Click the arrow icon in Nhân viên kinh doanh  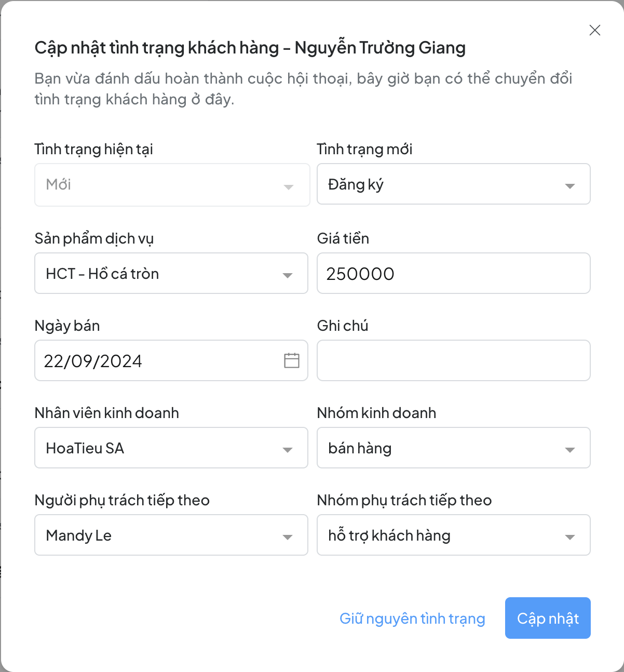point(288,450)
